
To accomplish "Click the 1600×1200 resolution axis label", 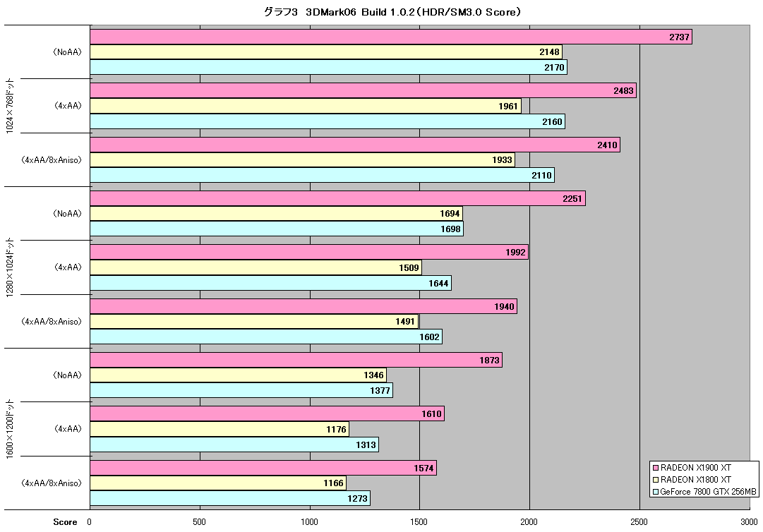I will [x=10, y=429].
